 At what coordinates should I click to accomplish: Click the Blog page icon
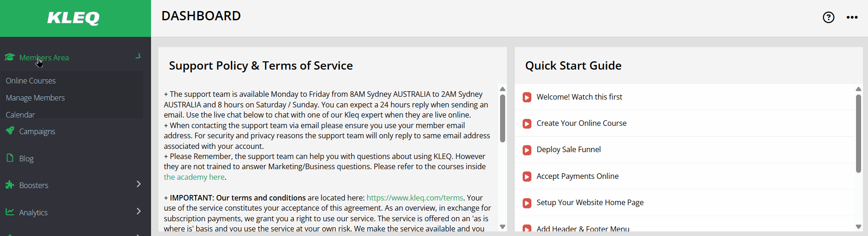10,158
